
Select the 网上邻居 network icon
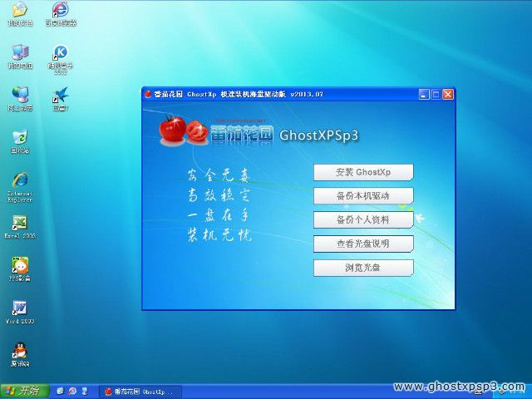point(20,100)
